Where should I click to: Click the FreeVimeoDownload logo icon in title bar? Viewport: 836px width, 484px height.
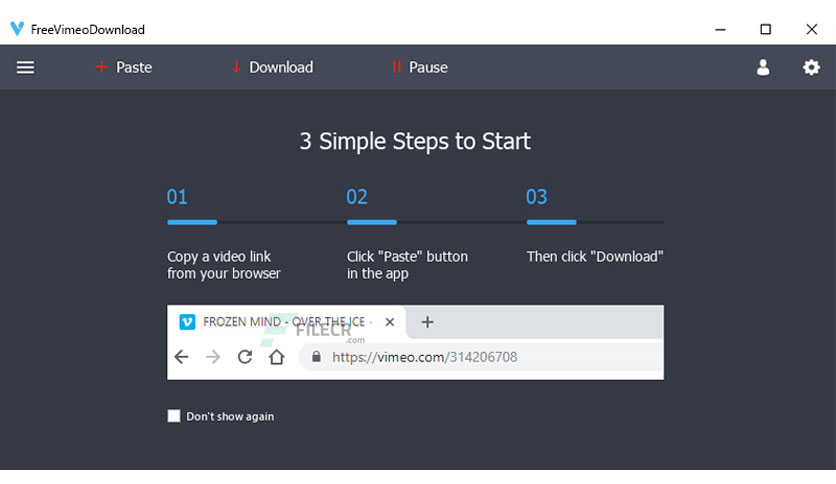(x=17, y=29)
